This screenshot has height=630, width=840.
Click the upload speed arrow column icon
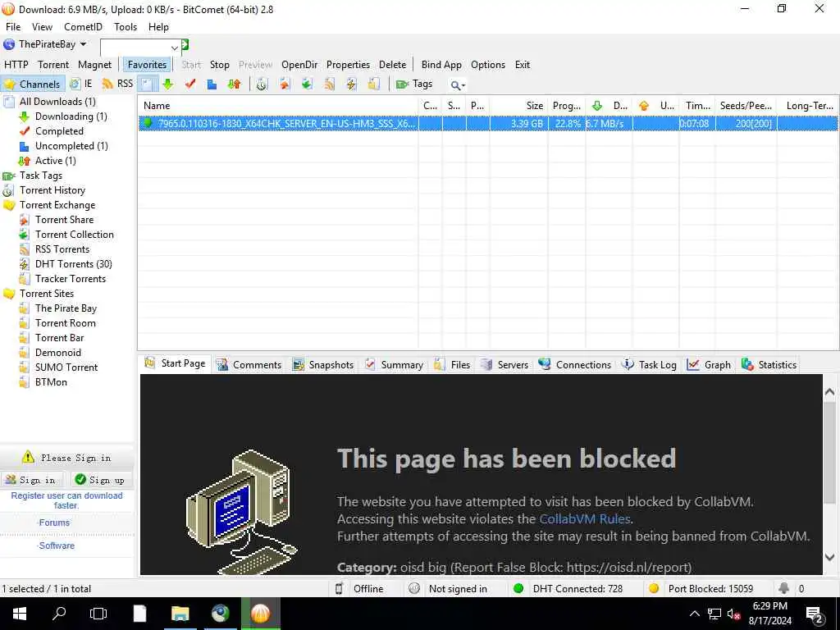[x=644, y=106]
